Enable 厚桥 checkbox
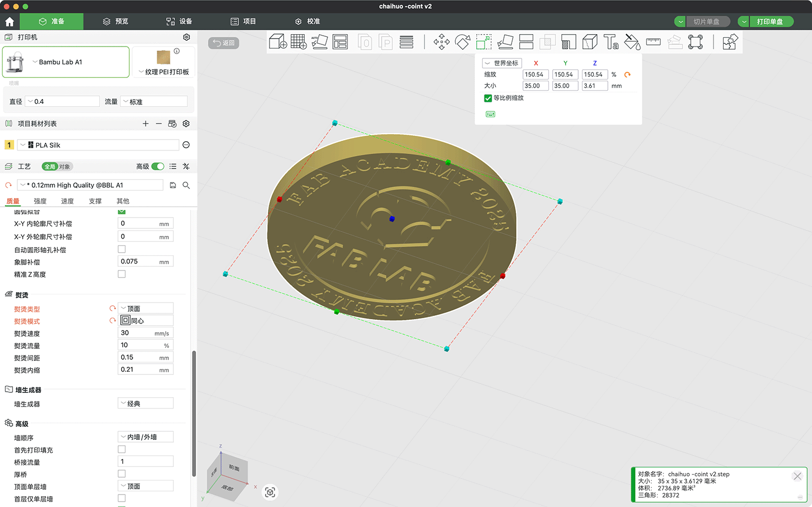 click(x=122, y=474)
